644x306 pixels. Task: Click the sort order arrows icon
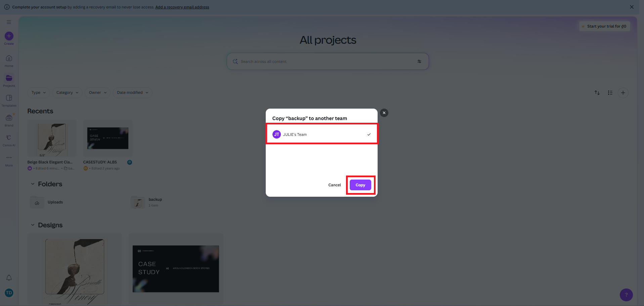[597, 93]
